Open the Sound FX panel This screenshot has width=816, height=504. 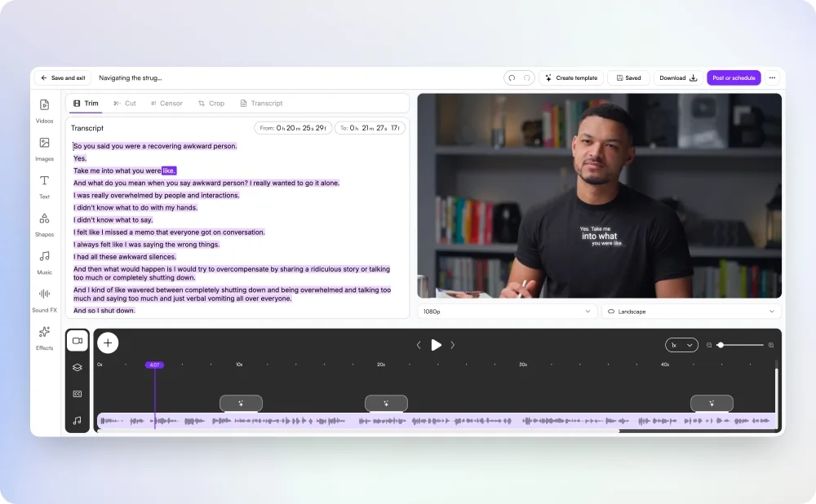44,300
